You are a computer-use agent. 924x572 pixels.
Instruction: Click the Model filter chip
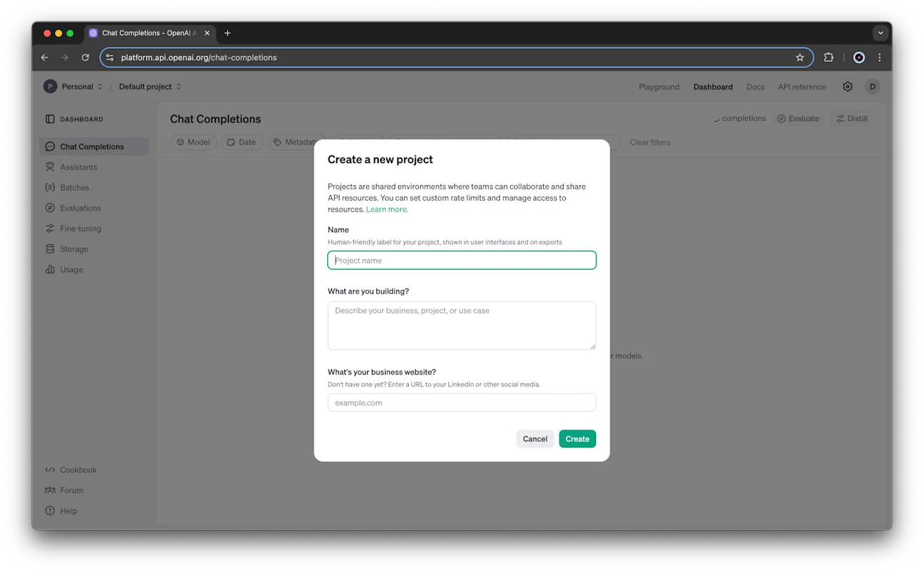pos(193,142)
